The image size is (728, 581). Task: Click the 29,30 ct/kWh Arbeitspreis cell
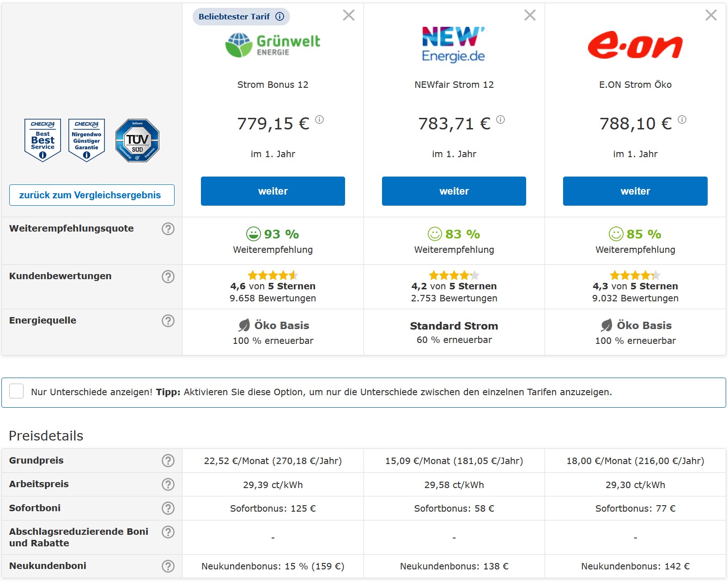635,485
